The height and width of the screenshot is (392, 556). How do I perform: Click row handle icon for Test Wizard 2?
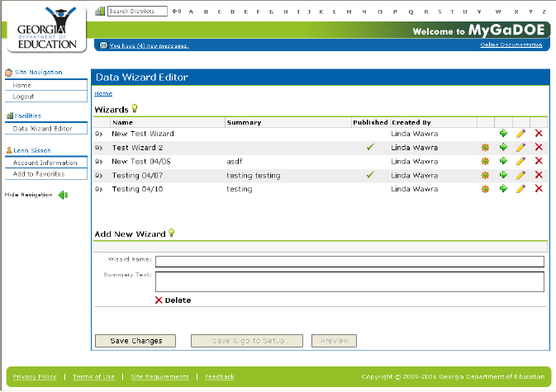pyautogui.click(x=98, y=148)
